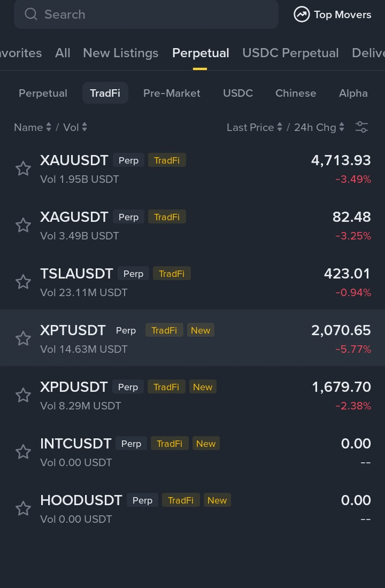Open the XAUUSDT last price 4,713.93
This screenshot has height=588, width=385.
(x=341, y=160)
